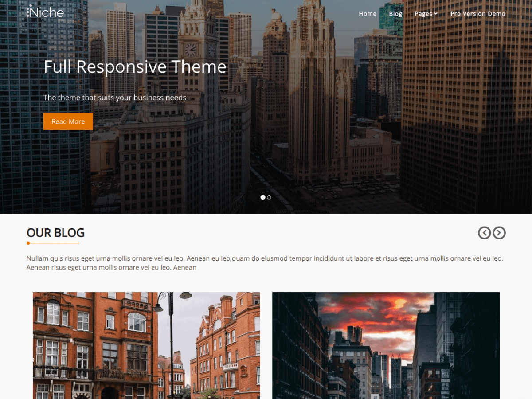
Task: Select Home in the navigation bar
Action: 368,14
